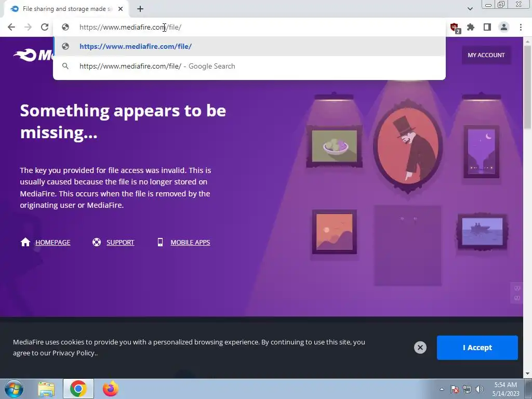532x399 pixels.
Task: Select the mediafire.com/file/ URL suggestion
Action: coord(249,46)
